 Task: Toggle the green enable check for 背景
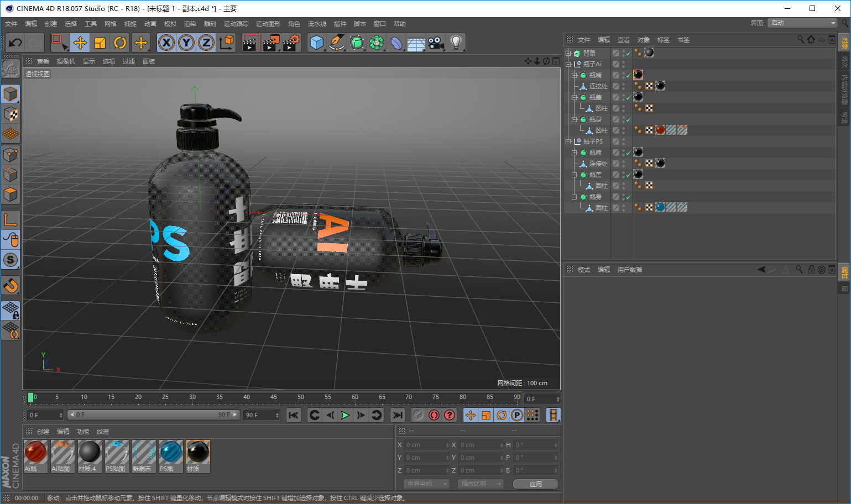pos(629,53)
